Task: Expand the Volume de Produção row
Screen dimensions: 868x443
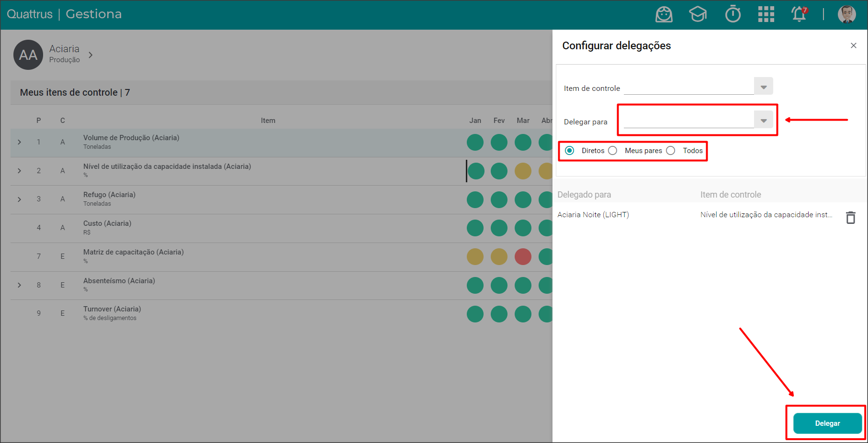Action: pyautogui.click(x=20, y=142)
